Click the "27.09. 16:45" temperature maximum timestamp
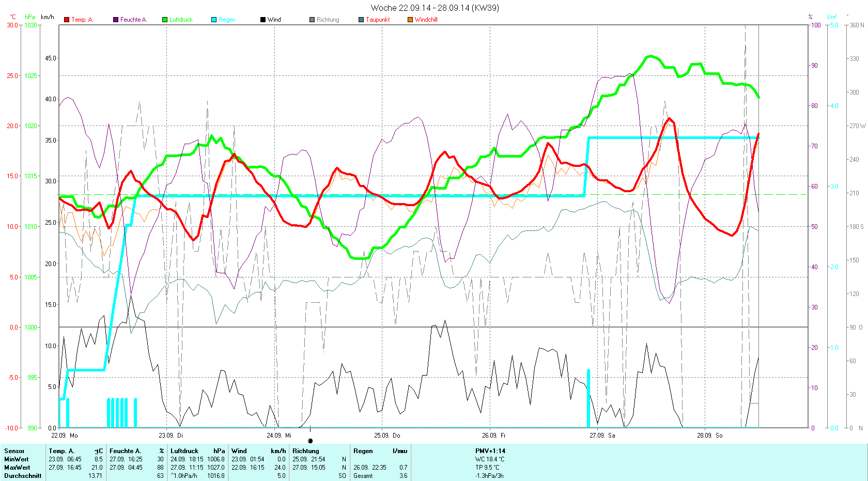 coord(65,468)
